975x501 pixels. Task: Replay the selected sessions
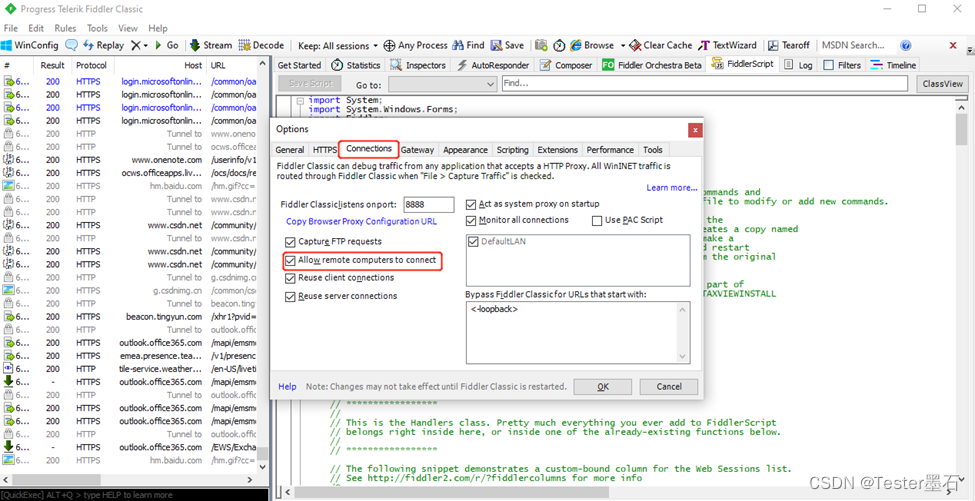click(103, 45)
